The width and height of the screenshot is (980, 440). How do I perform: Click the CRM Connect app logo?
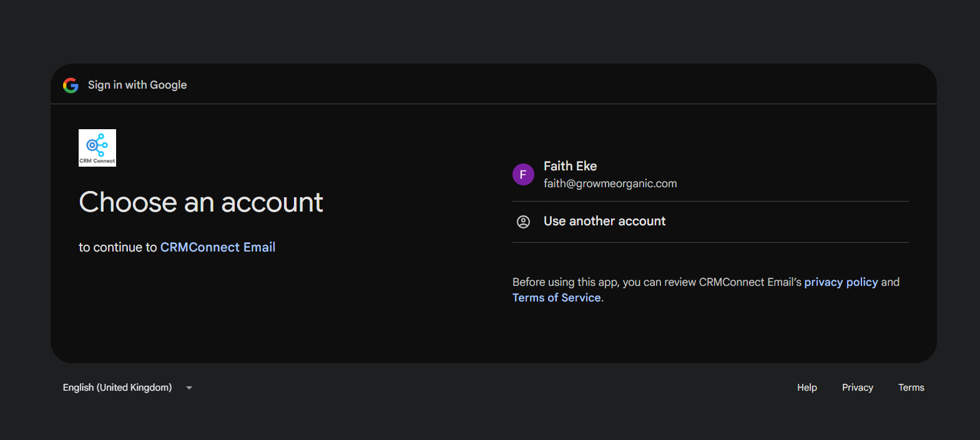pyautogui.click(x=97, y=148)
